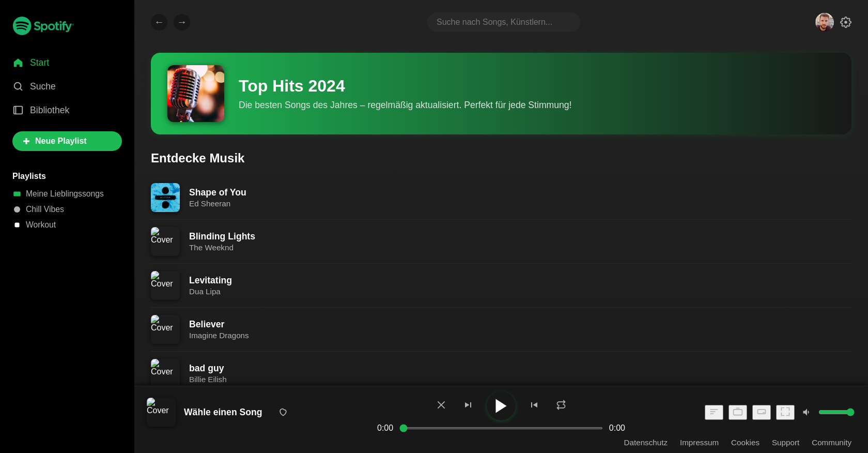Select the song Believer
The width and height of the screenshot is (868, 453).
point(207,324)
